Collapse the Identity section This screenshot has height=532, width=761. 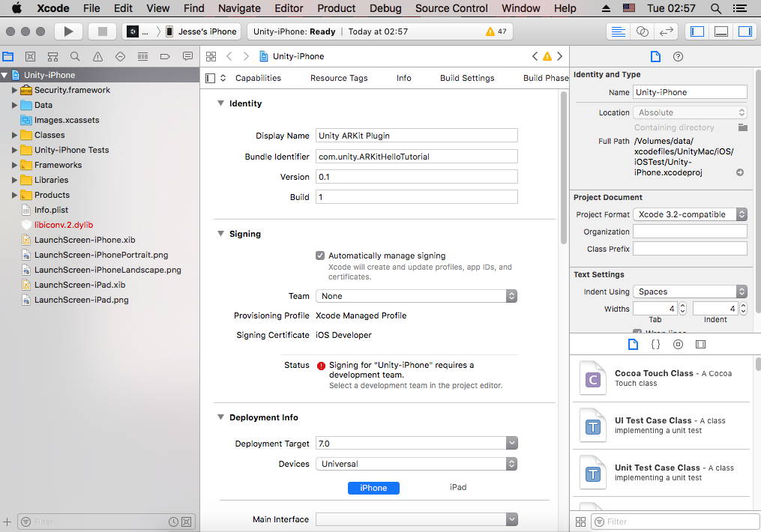point(221,103)
